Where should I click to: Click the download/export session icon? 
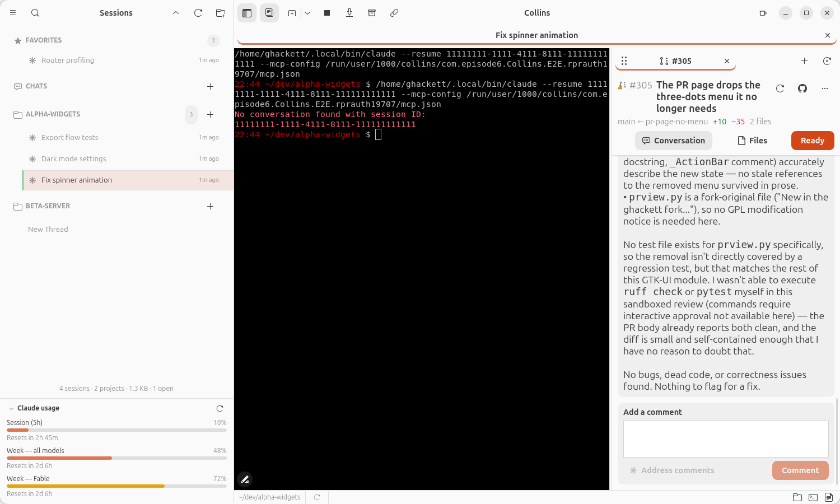click(x=349, y=13)
